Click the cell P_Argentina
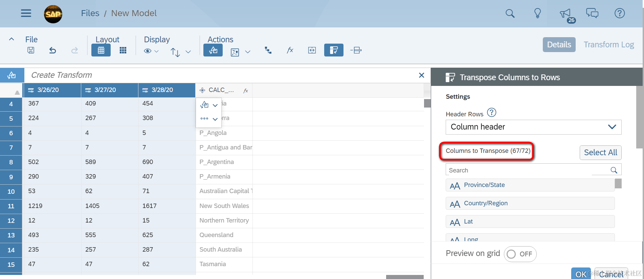644x279 pixels. (x=224, y=162)
